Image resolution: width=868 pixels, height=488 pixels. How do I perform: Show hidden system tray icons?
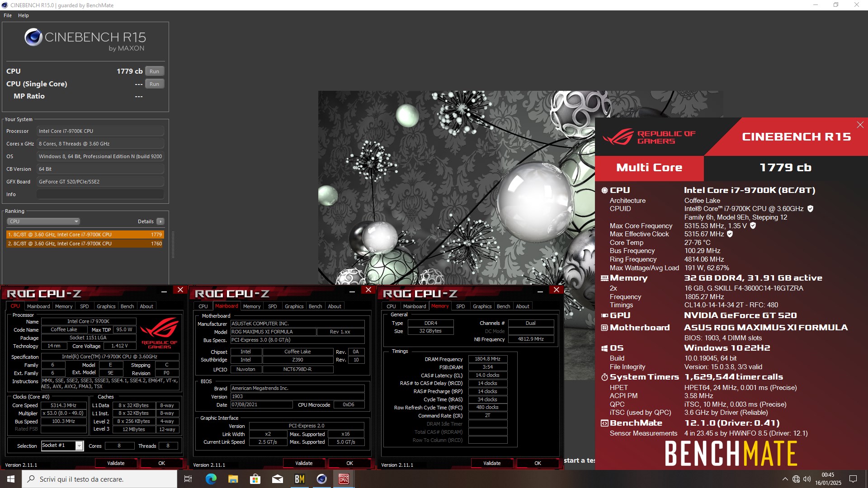(x=785, y=479)
